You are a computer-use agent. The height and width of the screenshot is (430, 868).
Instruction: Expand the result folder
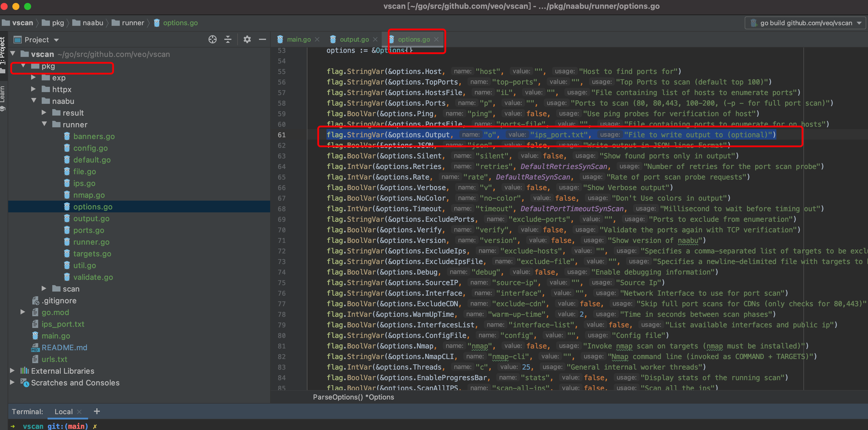click(44, 113)
